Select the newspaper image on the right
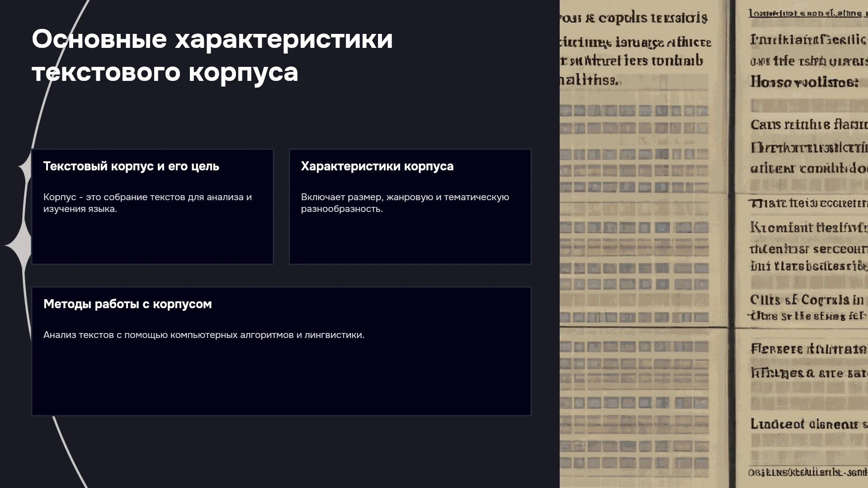Image resolution: width=868 pixels, height=488 pixels. tap(714, 244)
